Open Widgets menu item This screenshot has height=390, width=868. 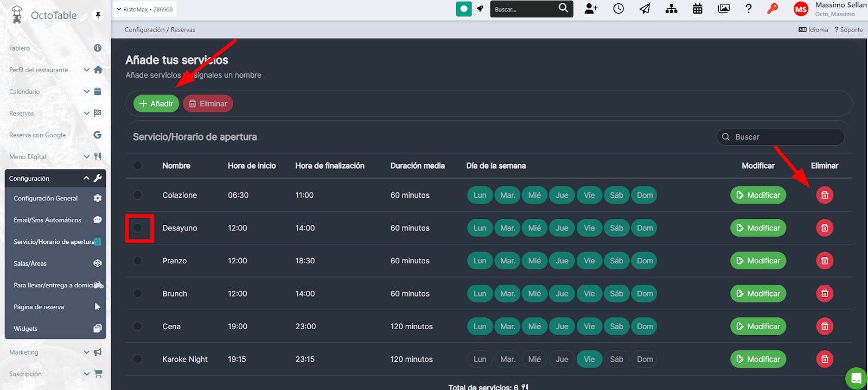pos(55,329)
